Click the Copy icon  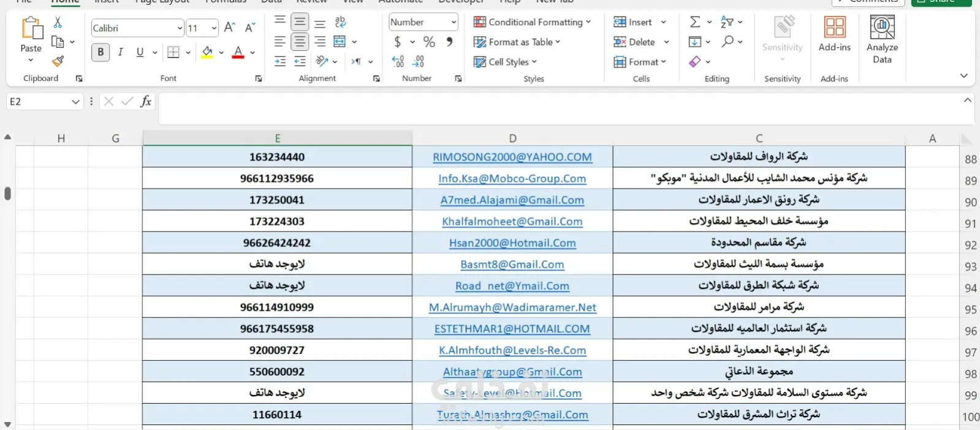pyautogui.click(x=58, y=42)
